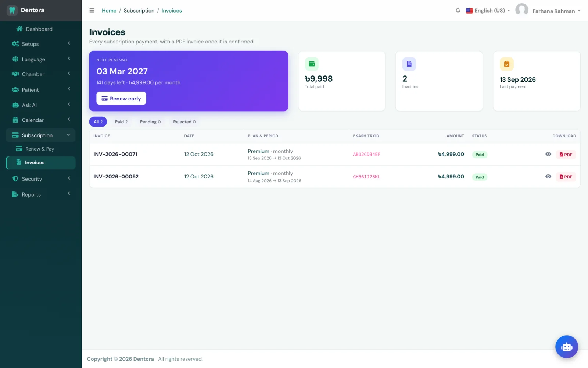This screenshot has height=368, width=588.
Task: Click the wallet icon on Total paid card
Action: point(312,64)
